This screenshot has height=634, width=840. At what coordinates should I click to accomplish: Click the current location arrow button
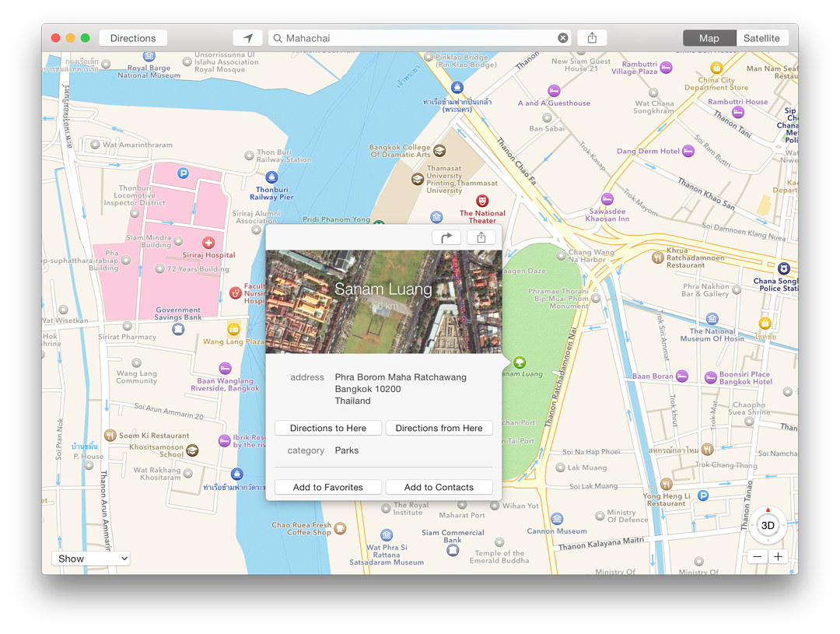coord(247,38)
